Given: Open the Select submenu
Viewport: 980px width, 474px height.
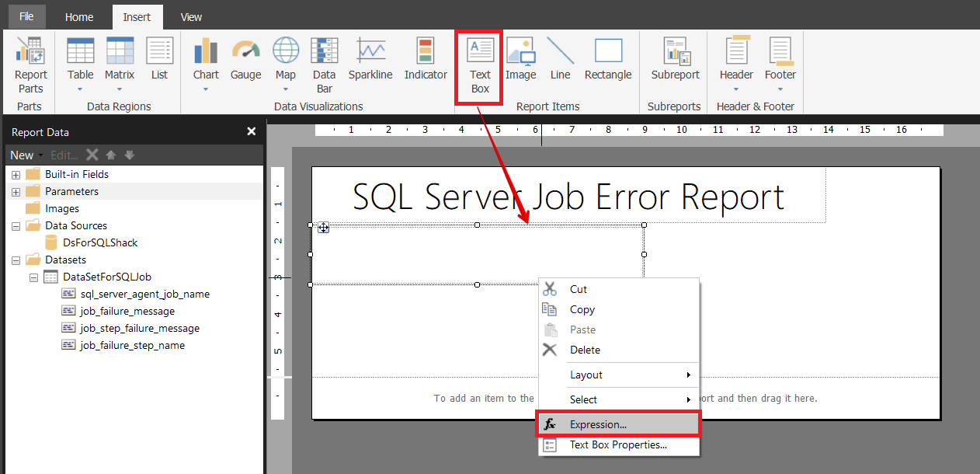Looking at the screenshot, I should tap(619, 399).
